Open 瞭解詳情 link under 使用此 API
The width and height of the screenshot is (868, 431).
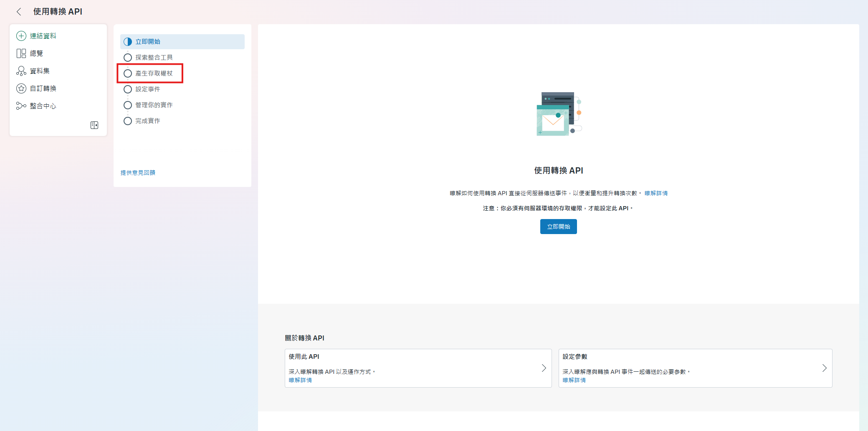(300, 380)
